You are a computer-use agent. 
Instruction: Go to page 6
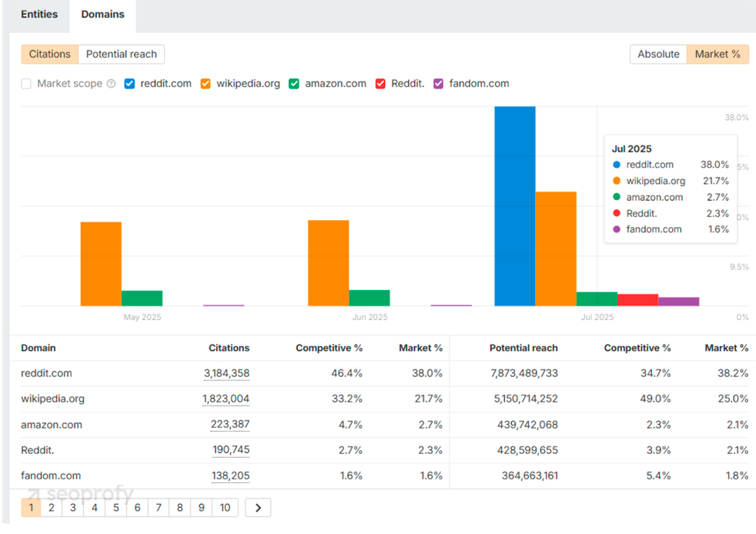(x=137, y=508)
